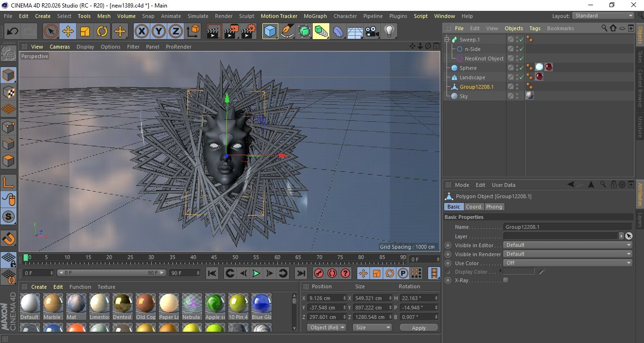Click the Display Color swatch

(519, 272)
